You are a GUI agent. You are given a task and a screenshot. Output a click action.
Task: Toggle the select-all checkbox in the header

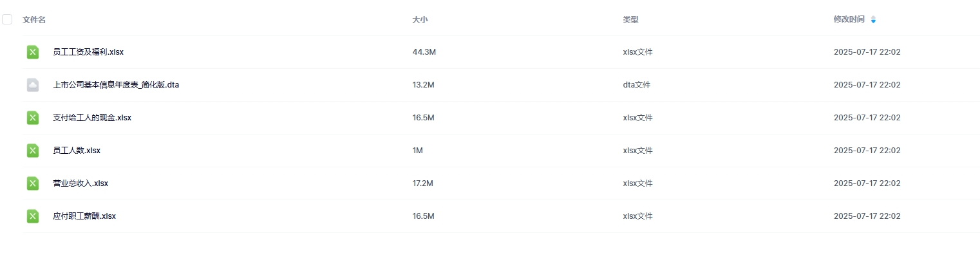click(x=7, y=19)
